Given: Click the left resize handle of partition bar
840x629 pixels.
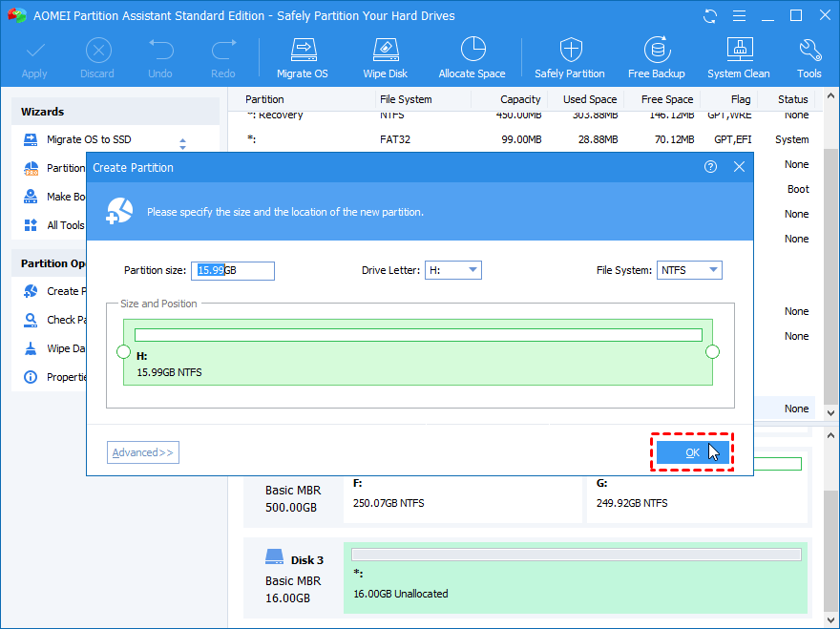Looking at the screenshot, I should (x=123, y=352).
